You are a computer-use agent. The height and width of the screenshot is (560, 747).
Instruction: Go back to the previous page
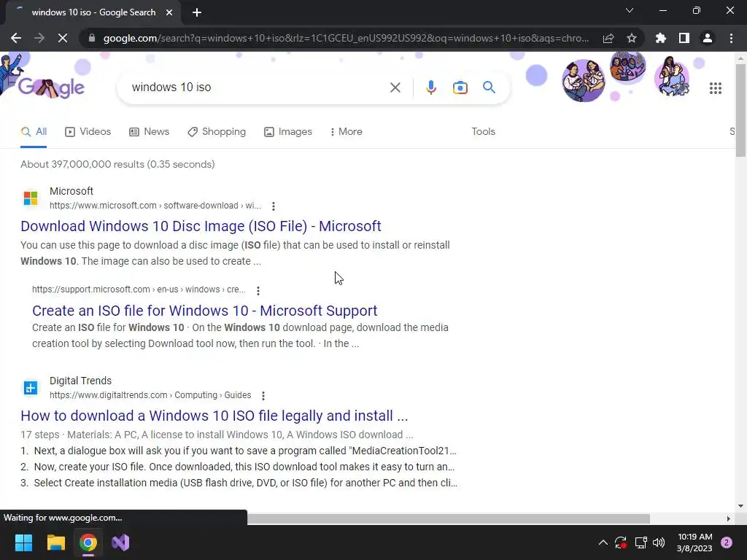(x=16, y=38)
